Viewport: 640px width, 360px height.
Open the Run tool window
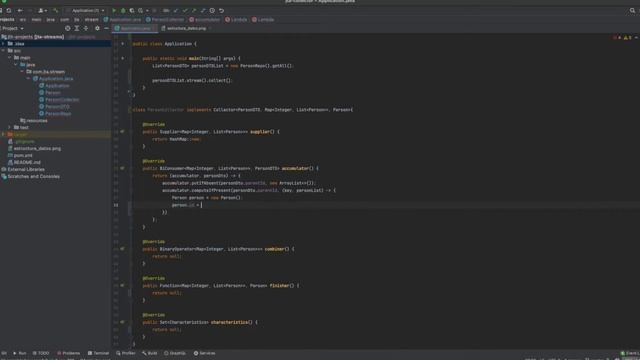(20, 353)
